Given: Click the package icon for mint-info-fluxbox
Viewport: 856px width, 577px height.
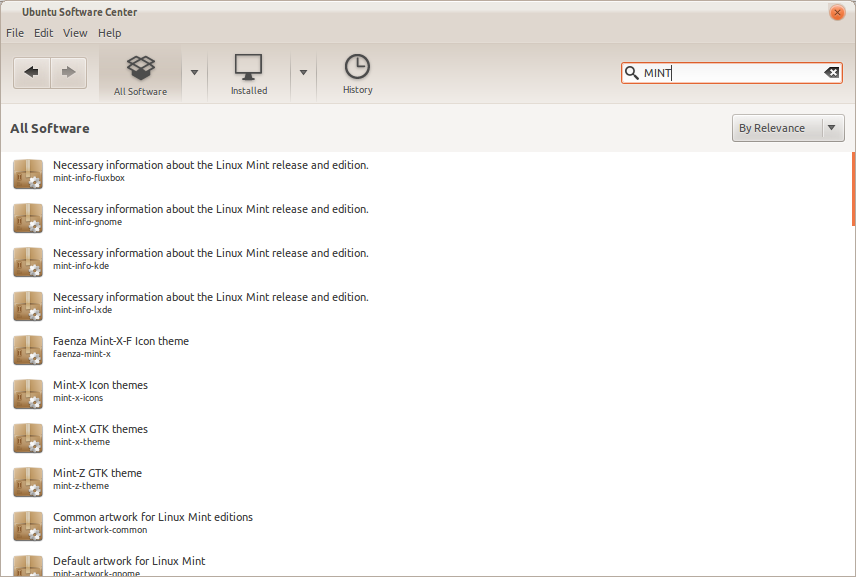Looking at the screenshot, I should pyautogui.click(x=28, y=174).
